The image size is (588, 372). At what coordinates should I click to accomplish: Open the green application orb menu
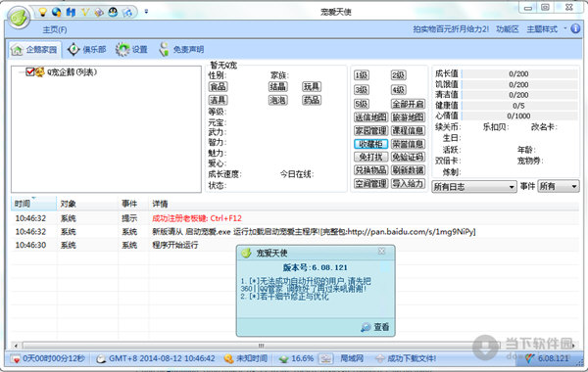point(20,17)
